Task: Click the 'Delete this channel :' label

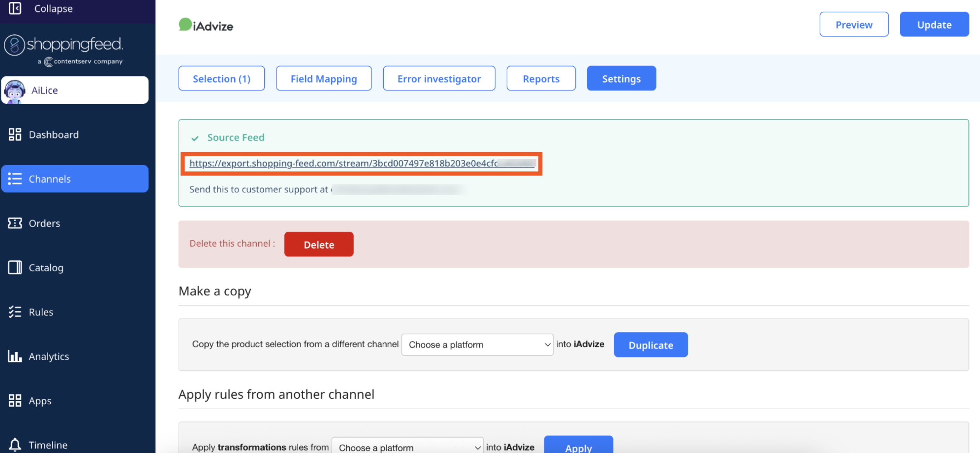Action: point(232,244)
